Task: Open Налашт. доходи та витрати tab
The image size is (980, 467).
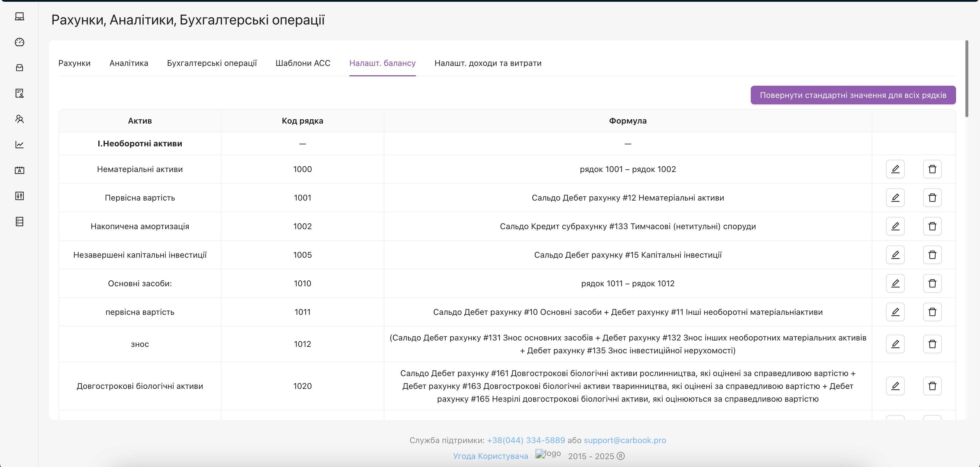Action: (x=488, y=63)
